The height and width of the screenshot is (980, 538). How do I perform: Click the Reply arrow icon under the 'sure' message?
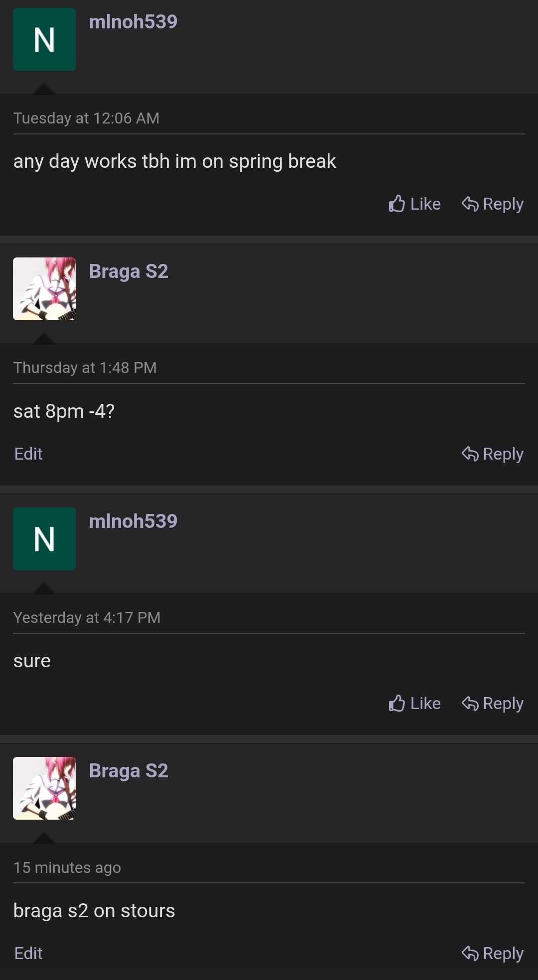pos(470,703)
